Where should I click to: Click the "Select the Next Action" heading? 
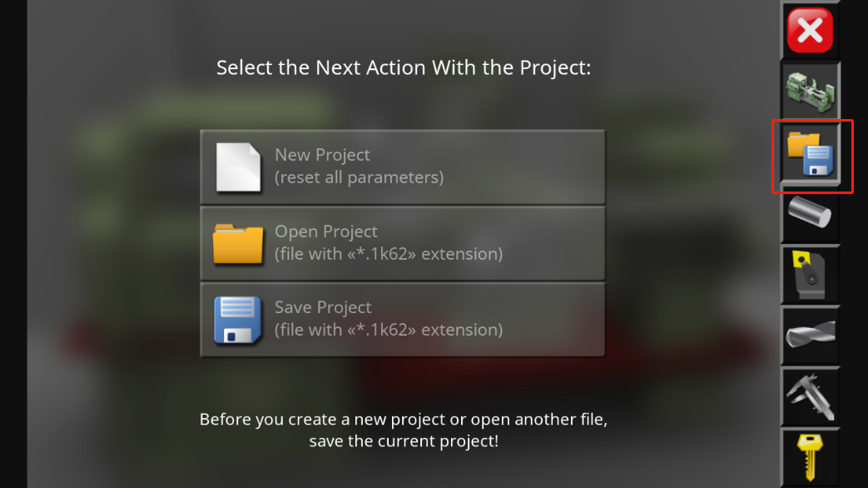(x=403, y=67)
